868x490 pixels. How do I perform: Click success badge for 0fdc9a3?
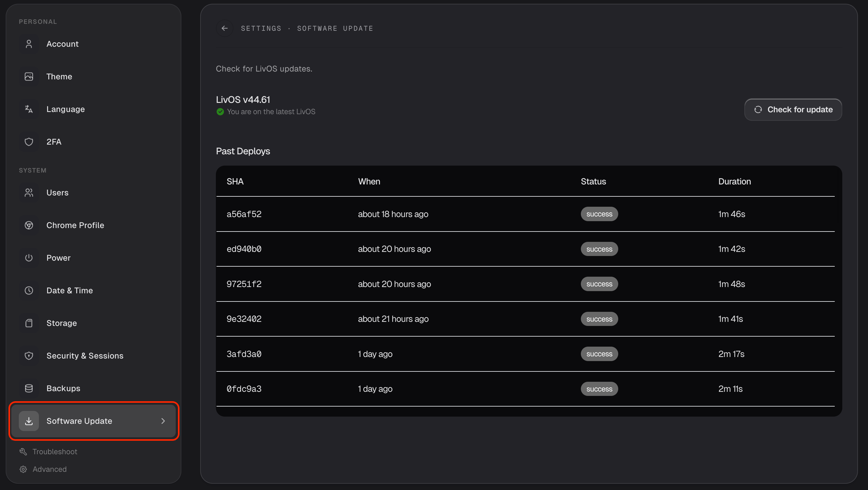(599, 389)
